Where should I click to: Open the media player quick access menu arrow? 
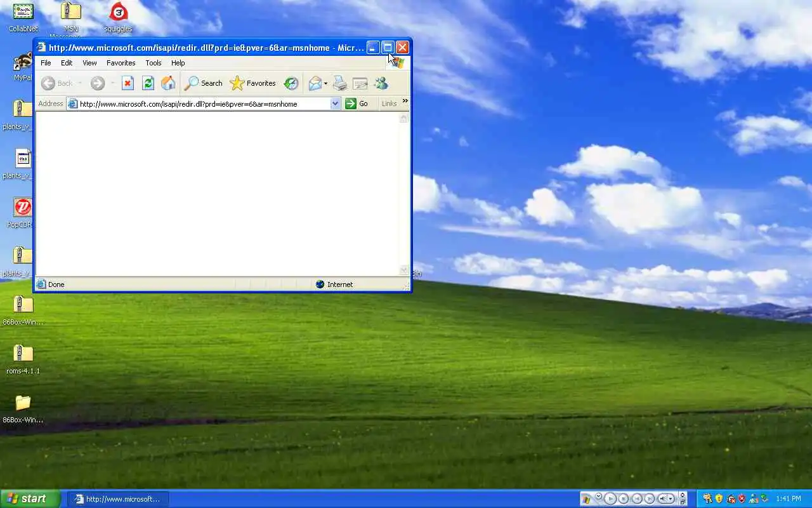point(599,496)
